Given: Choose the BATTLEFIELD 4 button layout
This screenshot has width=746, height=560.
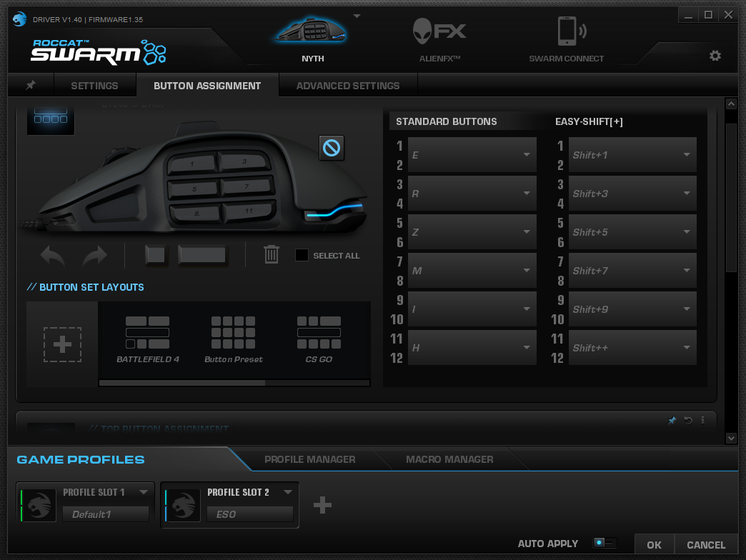Looking at the screenshot, I should pyautogui.click(x=147, y=339).
